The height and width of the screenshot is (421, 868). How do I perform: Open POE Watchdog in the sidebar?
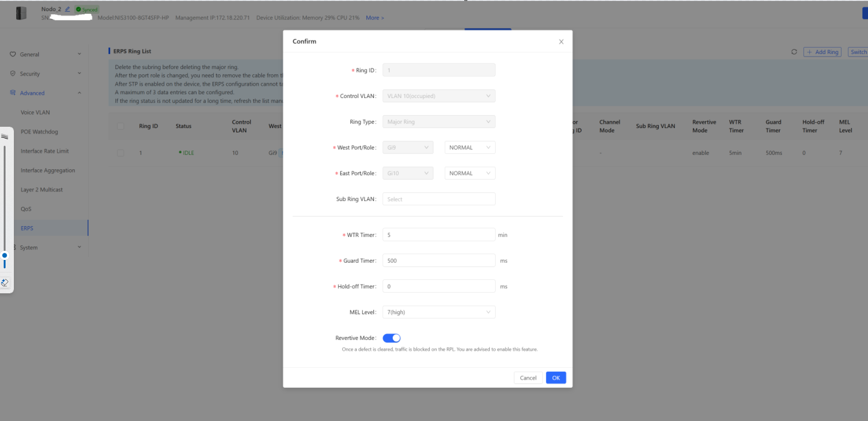(39, 132)
